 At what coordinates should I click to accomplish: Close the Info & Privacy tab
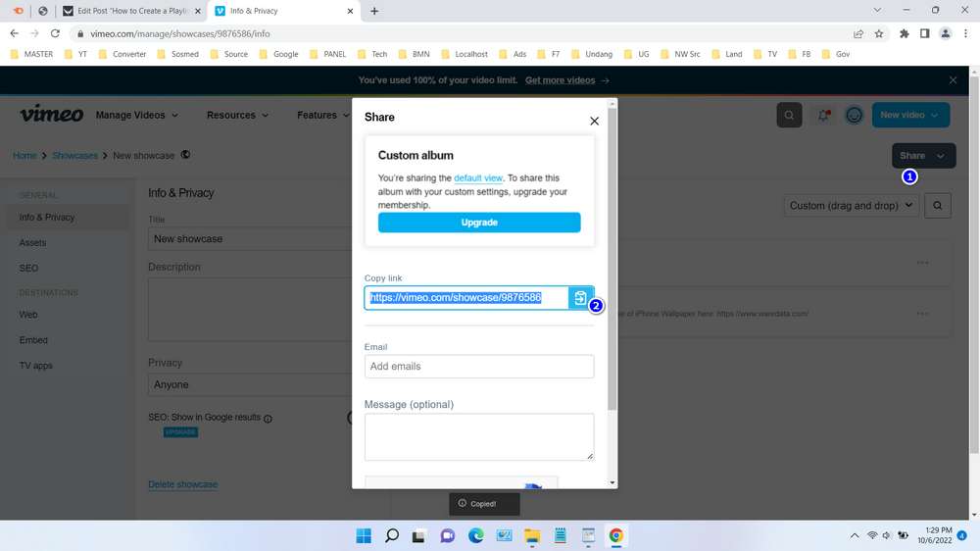click(350, 11)
